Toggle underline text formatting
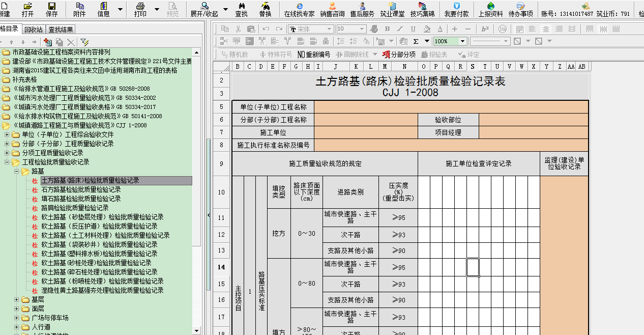Viewport: 644px width, 335px height. [413, 29]
